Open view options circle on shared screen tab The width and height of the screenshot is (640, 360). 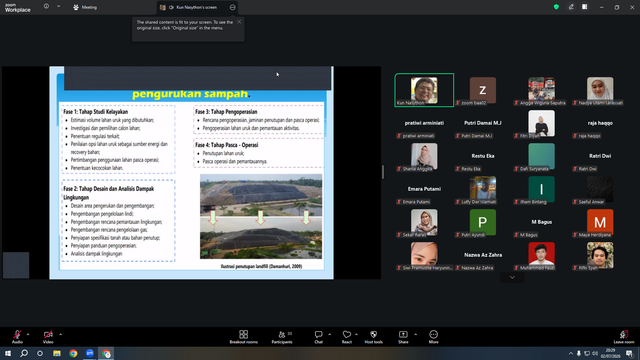coord(232,7)
